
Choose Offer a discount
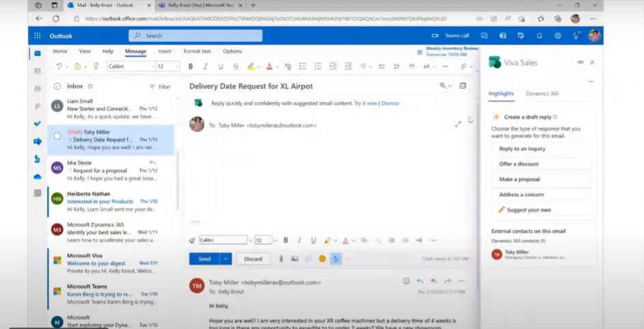click(541, 164)
